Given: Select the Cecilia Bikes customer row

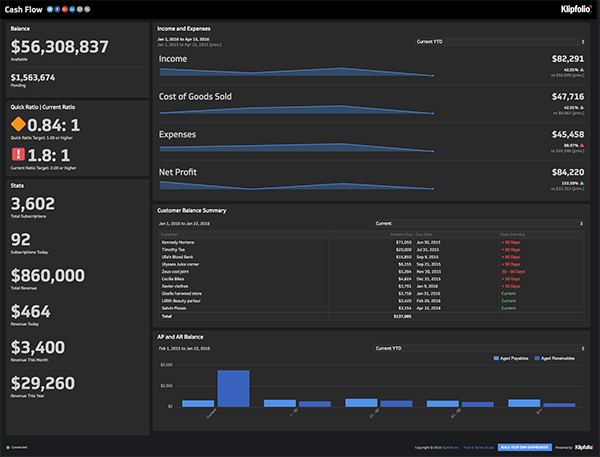Looking at the screenshot, I should [371, 279].
